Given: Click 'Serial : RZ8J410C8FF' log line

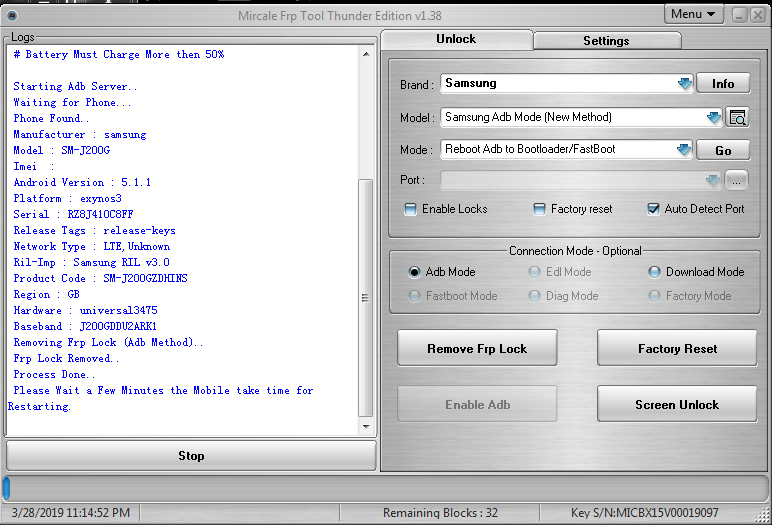Looking at the screenshot, I should (73, 215).
